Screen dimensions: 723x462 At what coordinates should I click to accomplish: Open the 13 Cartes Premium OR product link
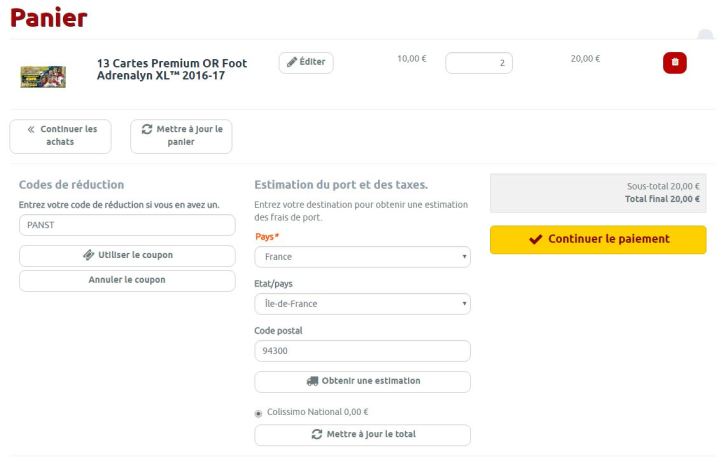point(171,69)
